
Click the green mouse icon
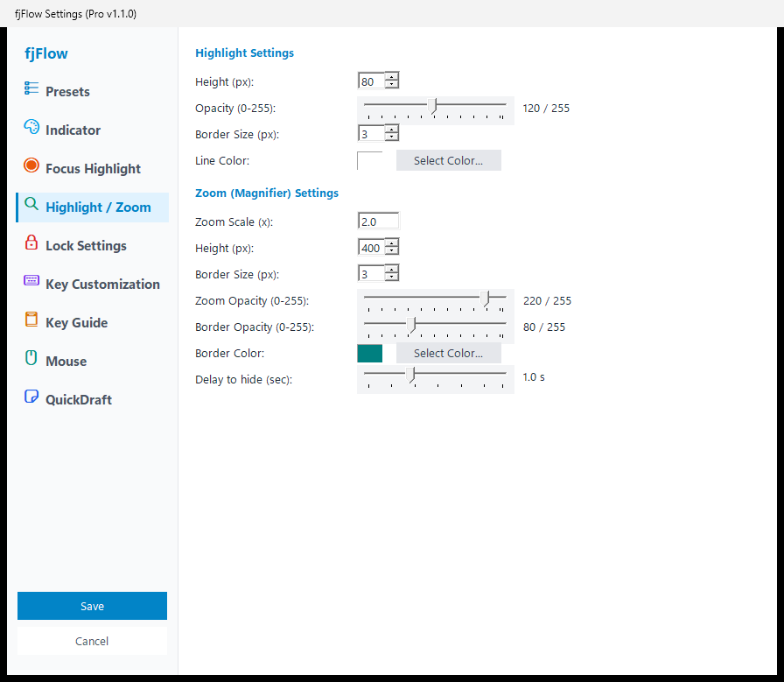pyautogui.click(x=31, y=358)
